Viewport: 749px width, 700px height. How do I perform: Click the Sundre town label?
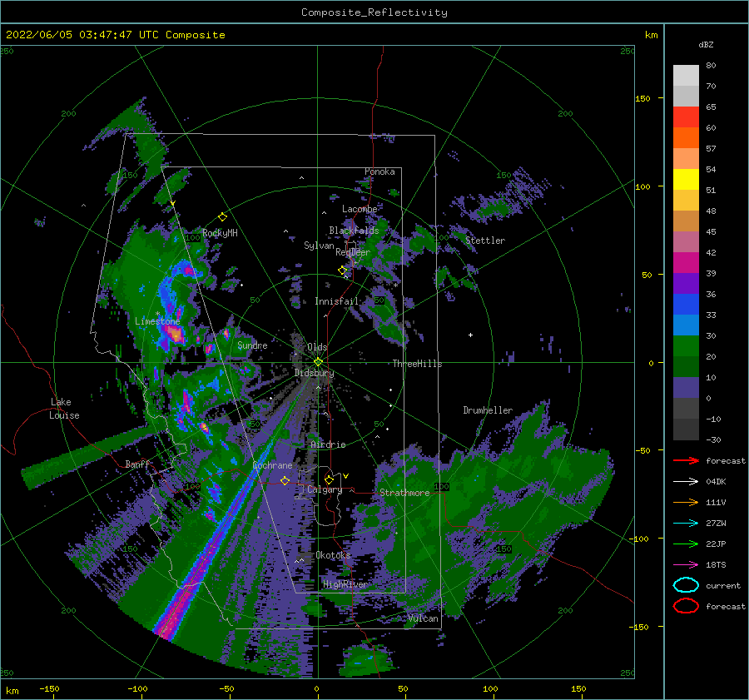tap(253, 345)
